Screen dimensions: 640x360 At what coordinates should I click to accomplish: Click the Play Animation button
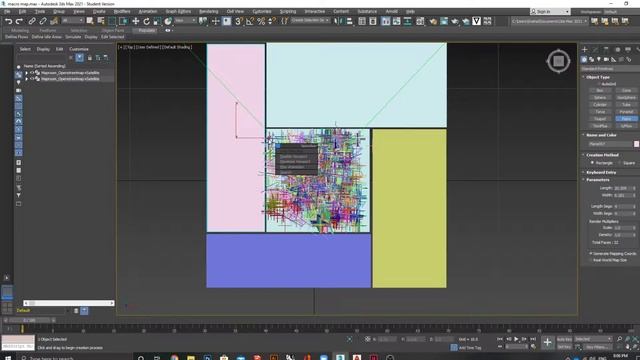point(516,339)
